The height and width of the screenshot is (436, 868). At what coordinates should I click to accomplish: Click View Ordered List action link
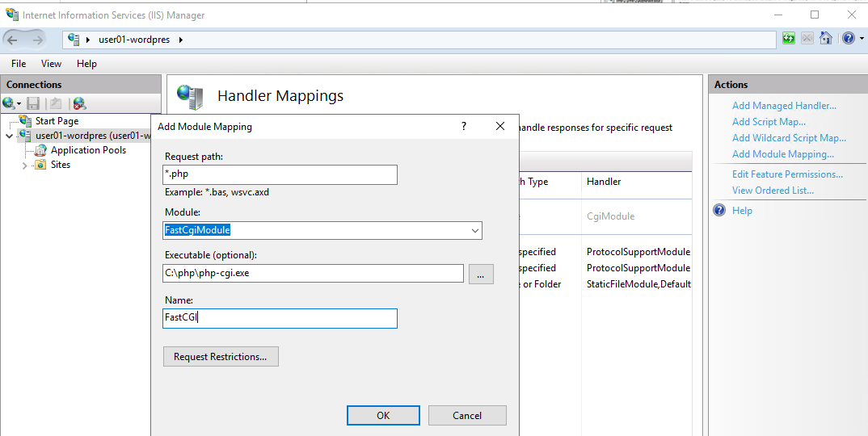tap(773, 191)
